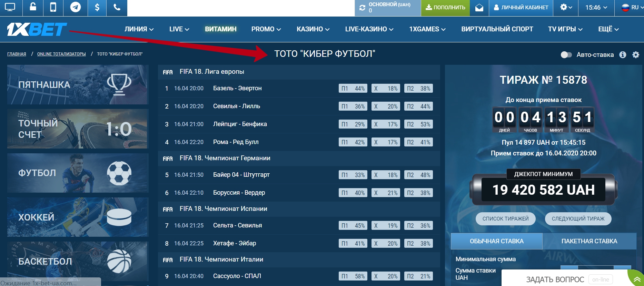The height and width of the screenshot is (286, 644).
Task: Go to ГЛАВНАЯ breadcrumb link
Action: click(x=17, y=54)
